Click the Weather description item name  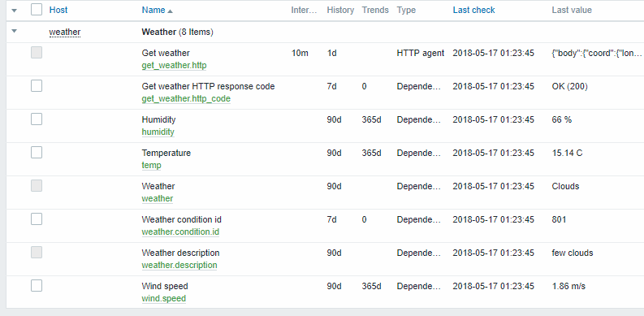[181, 253]
